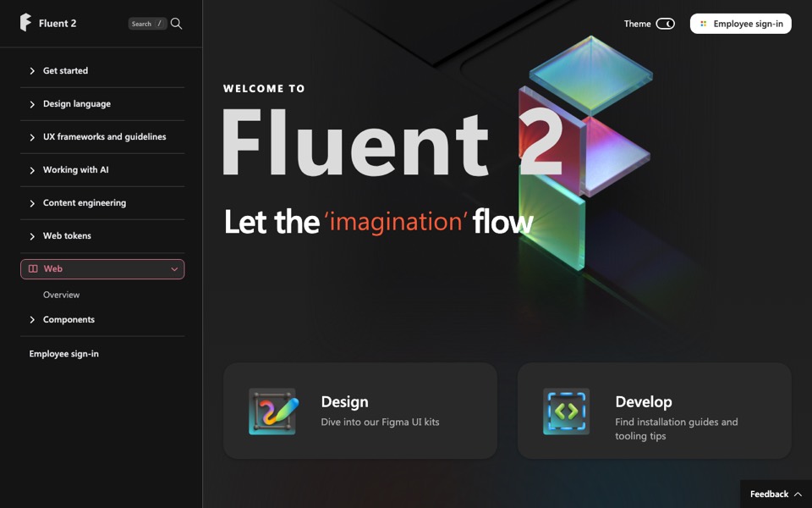Click Employee sign-in link in sidebar
This screenshot has height=508, width=812.
[63, 354]
